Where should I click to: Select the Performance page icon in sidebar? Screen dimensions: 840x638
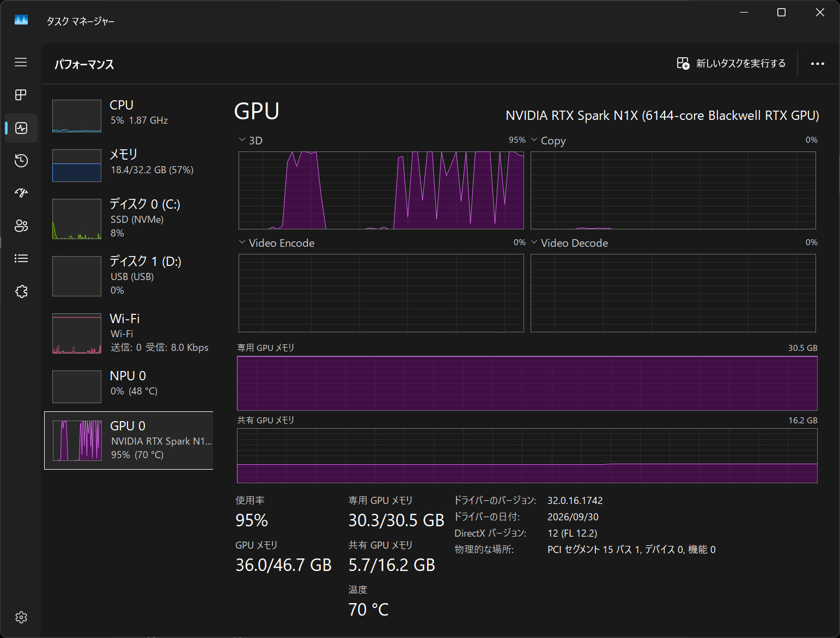pos(21,128)
